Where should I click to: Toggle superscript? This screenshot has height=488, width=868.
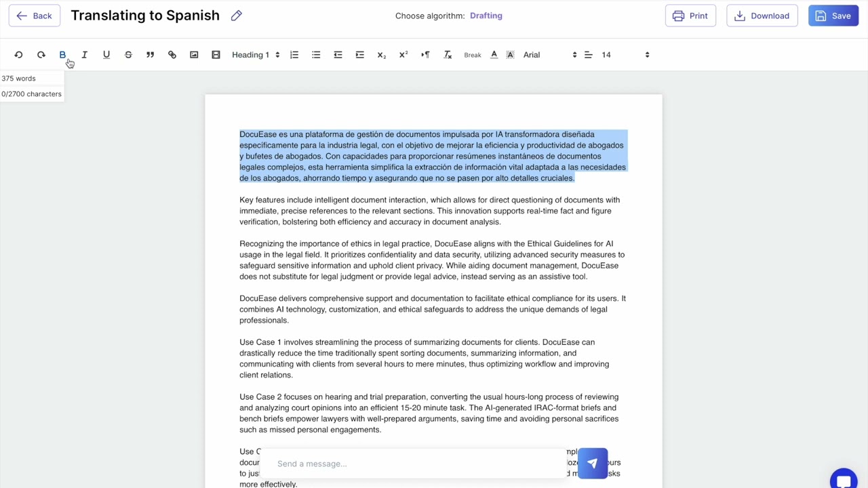tap(403, 55)
